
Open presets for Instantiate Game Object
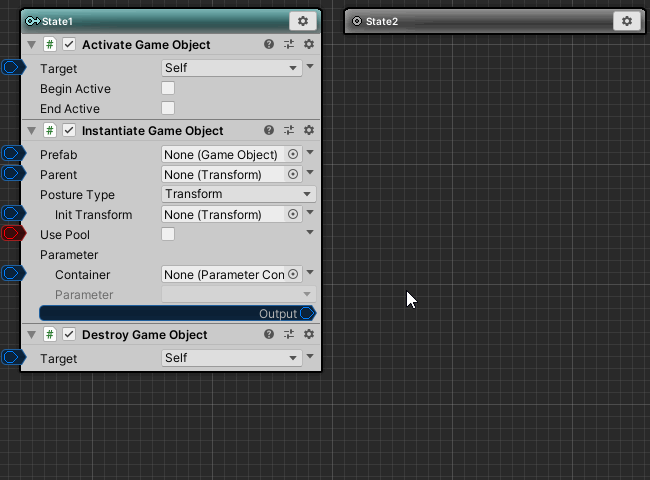point(289,131)
